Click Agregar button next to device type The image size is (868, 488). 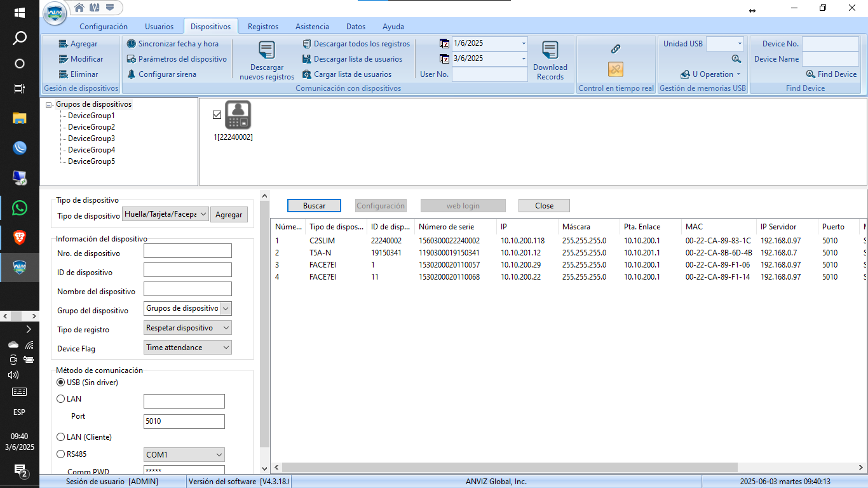pos(229,215)
